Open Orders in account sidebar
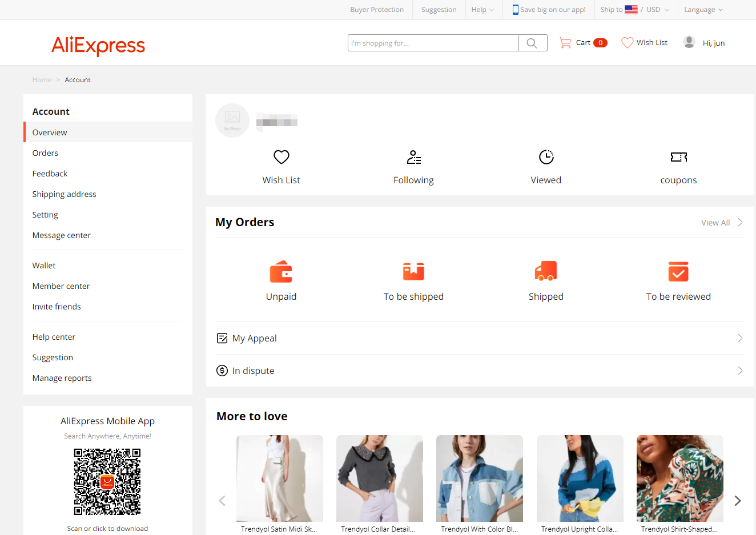 point(45,153)
